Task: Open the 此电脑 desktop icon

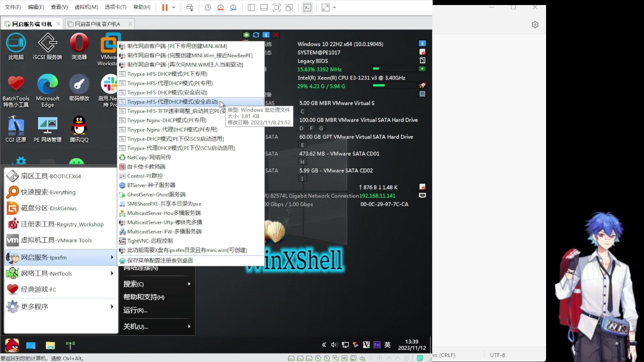Action: coord(16,47)
